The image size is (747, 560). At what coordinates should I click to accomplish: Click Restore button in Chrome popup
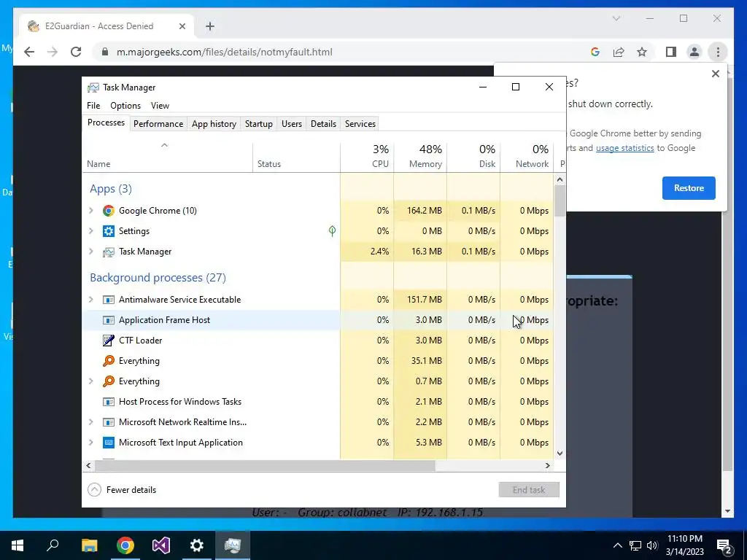click(689, 188)
